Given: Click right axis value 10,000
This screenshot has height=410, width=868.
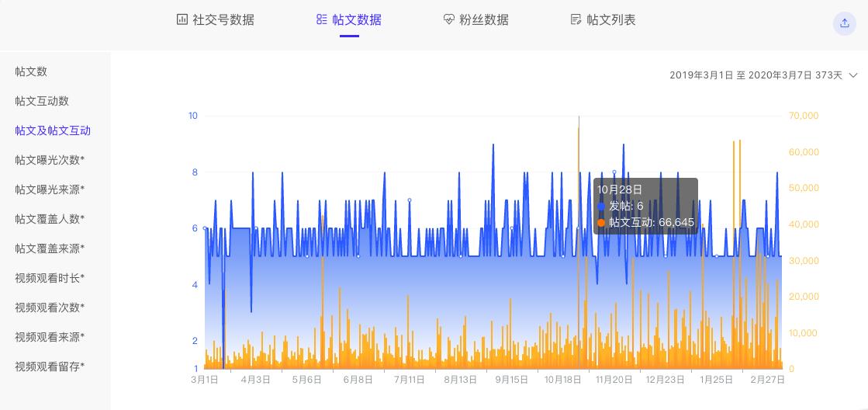Looking at the screenshot, I should [x=803, y=333].
